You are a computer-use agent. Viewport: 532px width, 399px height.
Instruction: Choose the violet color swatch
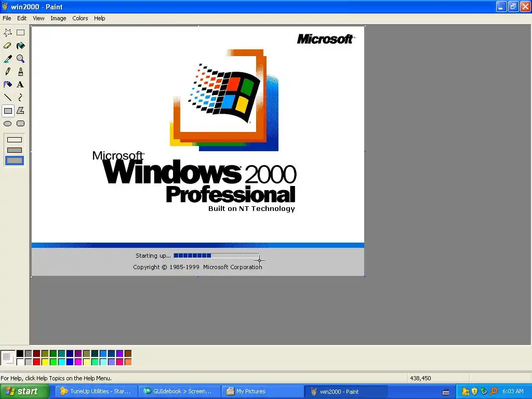point(120,353)
